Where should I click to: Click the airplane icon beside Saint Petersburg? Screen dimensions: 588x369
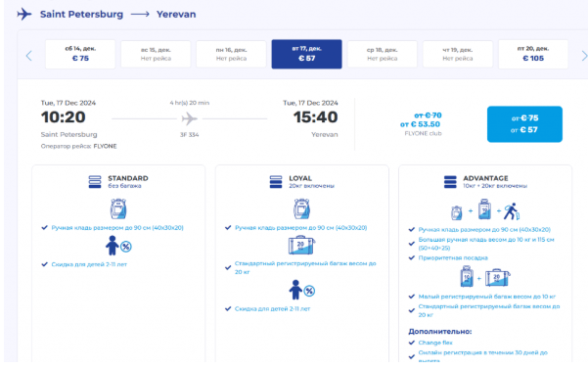click(x=24, y=15)
